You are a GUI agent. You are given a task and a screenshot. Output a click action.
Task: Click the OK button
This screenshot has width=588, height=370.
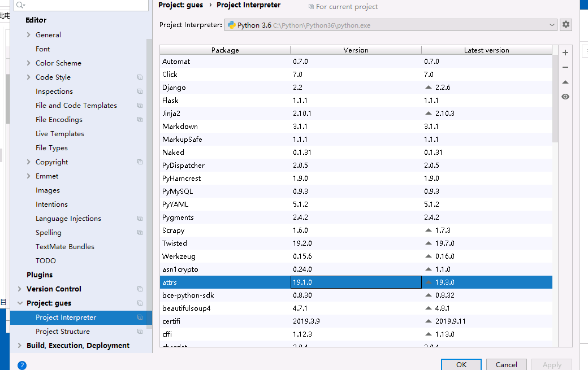pyautogui.click(x=461, y=365)
